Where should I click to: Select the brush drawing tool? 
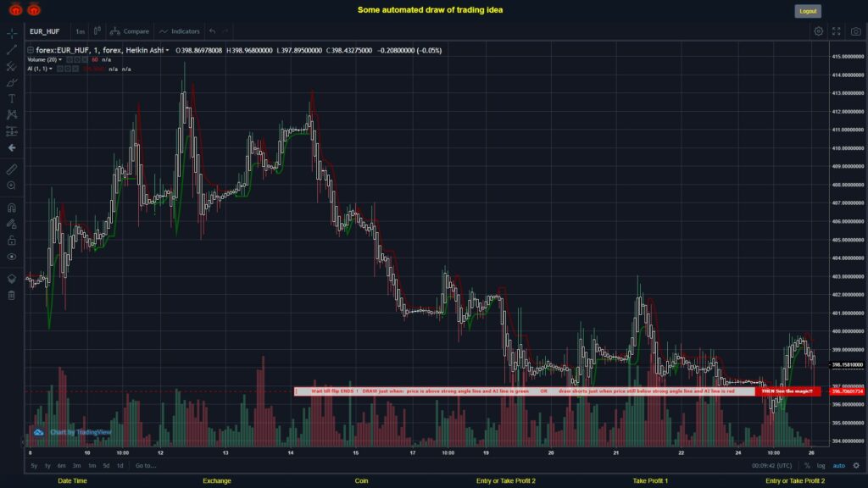tap(12, 82)
